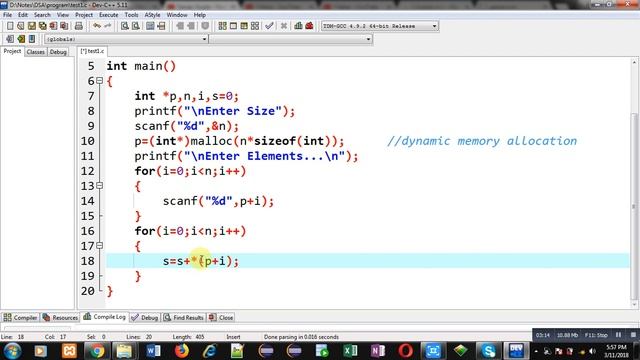Image resolution: width=640 pixels, height=360 pixels.
Task: Open Microsoft Word from the taskbar
Action: [153, 351]
